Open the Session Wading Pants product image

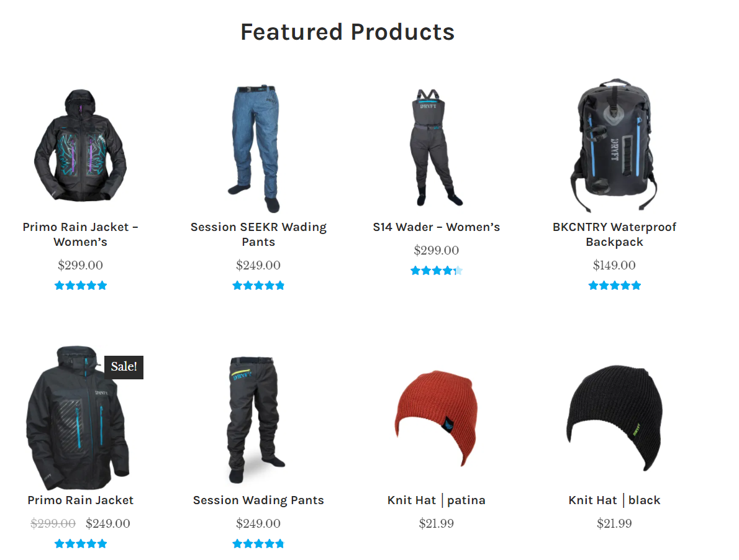click(256, 419)
